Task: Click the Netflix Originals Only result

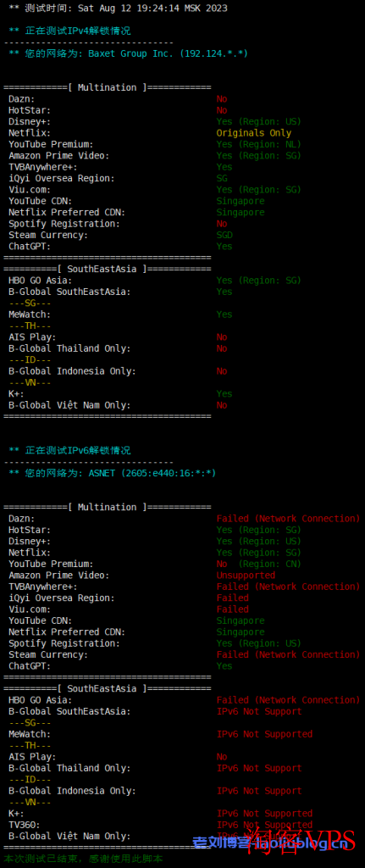Action: (254, 133)
